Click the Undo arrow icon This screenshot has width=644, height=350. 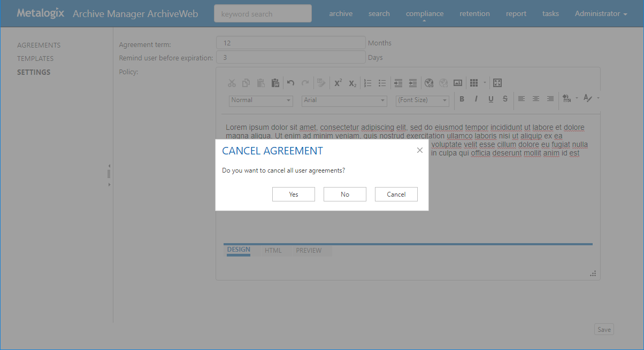tap(290, 83)
